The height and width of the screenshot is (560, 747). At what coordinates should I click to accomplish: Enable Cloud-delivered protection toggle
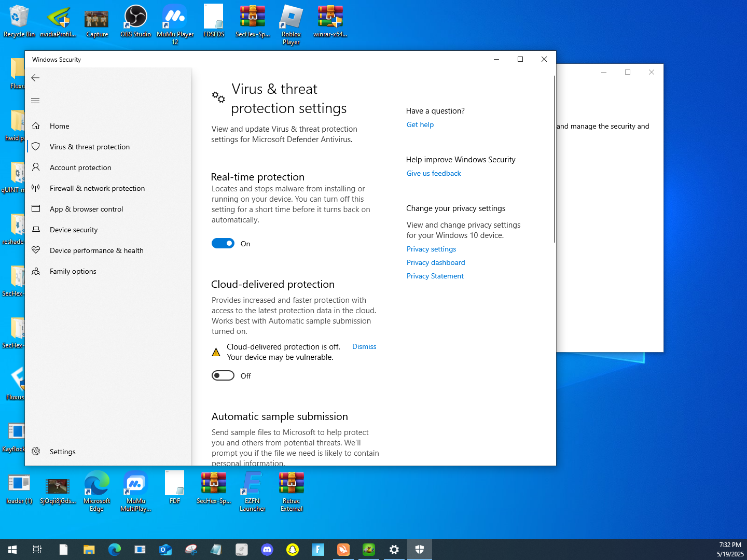pos(223,376)
